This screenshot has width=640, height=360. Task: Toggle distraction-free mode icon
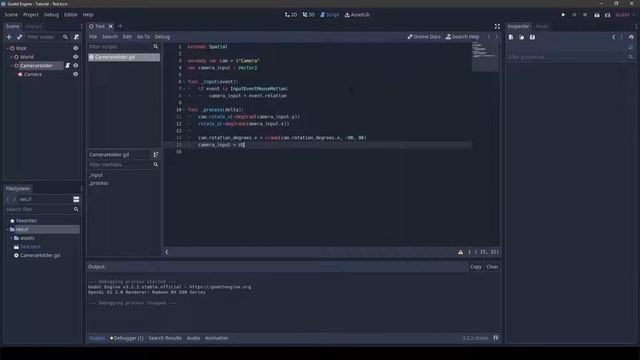point(497,27)
